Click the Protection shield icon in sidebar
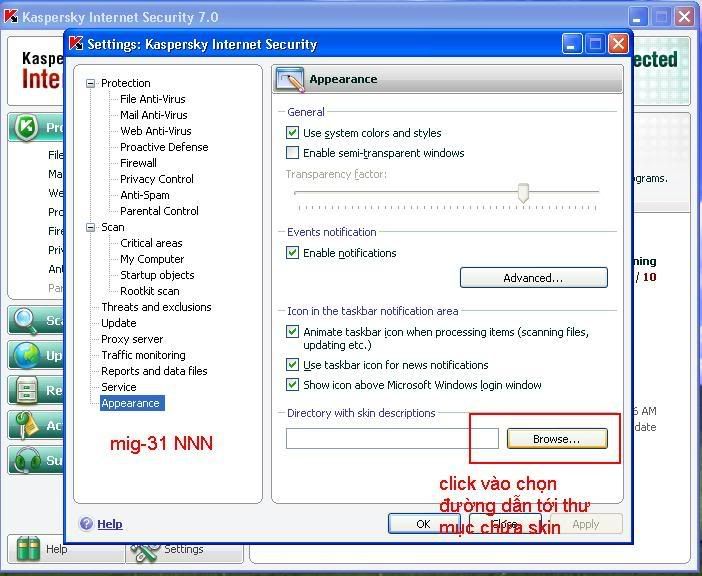The width and height of the screenshot is (702, 576). coord(27,128)
